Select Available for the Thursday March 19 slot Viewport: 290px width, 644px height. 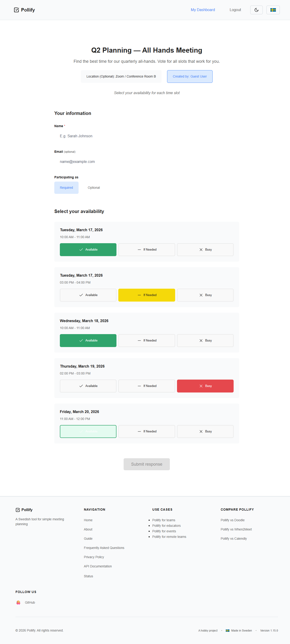pyautogui.click(x=88, y=386)
